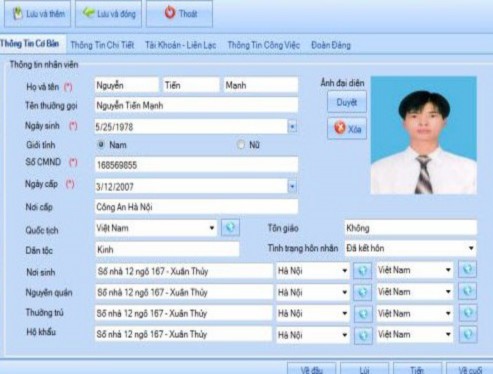Viewport: 493px width, 374px height.
Task: Click the Lưu và đóng button
Action: [x=109, y=14]
